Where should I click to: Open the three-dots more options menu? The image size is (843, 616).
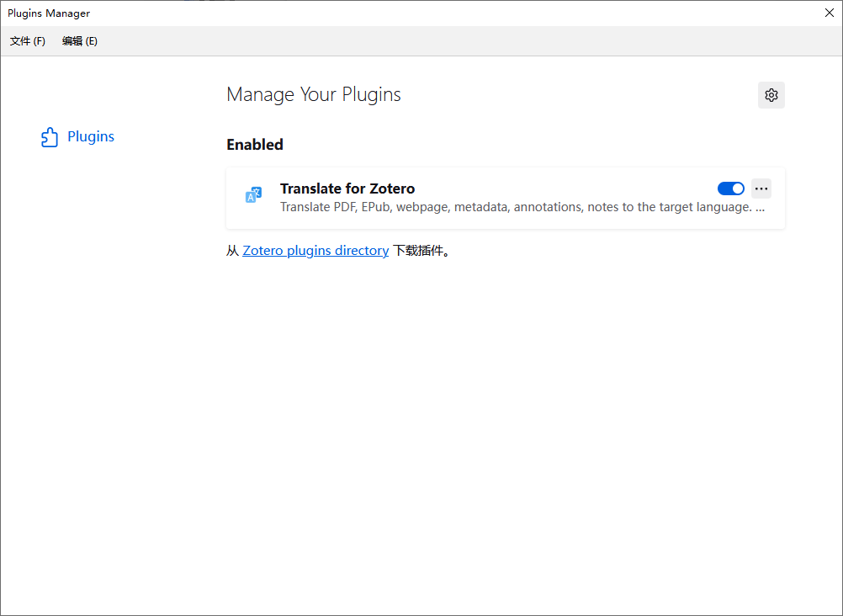point(761,189)
